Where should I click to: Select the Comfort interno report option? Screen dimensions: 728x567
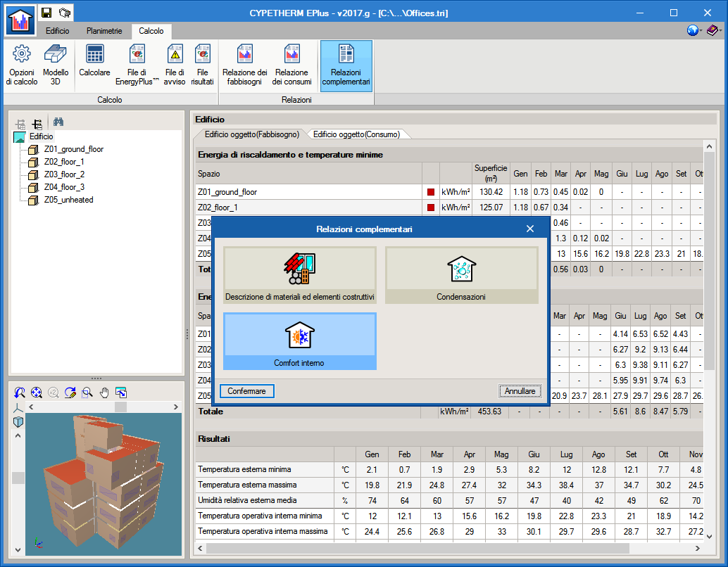[299, 341]
